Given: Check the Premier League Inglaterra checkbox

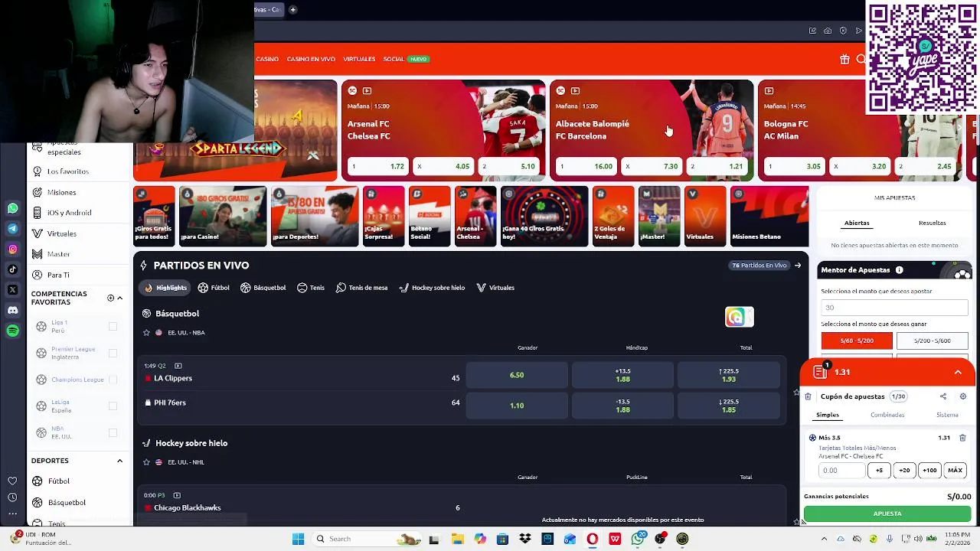Looking at the screenshot, I should point(113,353).
